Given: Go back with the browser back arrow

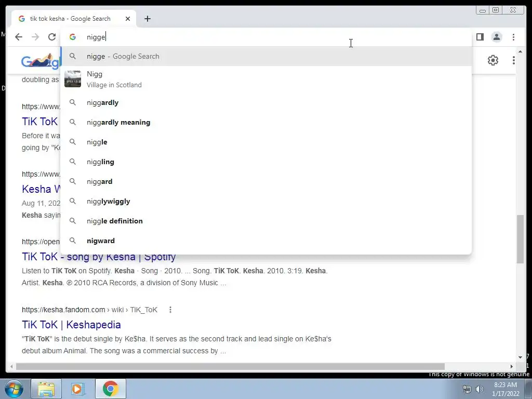Looking at the screenshot, I should [x=19, y=37].
